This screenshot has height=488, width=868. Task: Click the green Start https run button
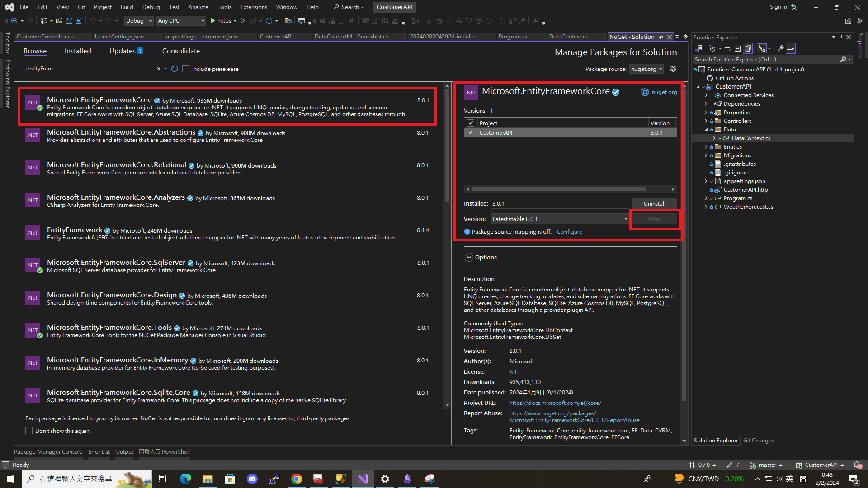213,21
